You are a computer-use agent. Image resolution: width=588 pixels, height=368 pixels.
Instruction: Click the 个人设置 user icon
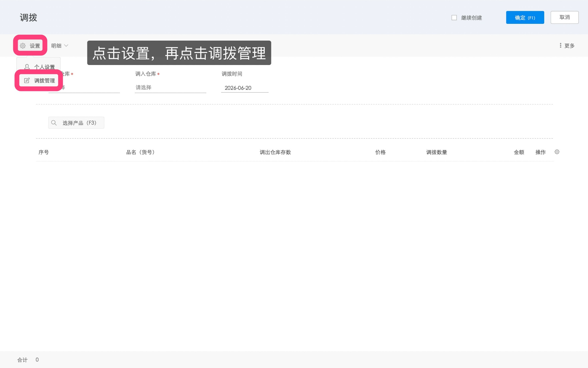pyautogui.click(x=27, y=67)
